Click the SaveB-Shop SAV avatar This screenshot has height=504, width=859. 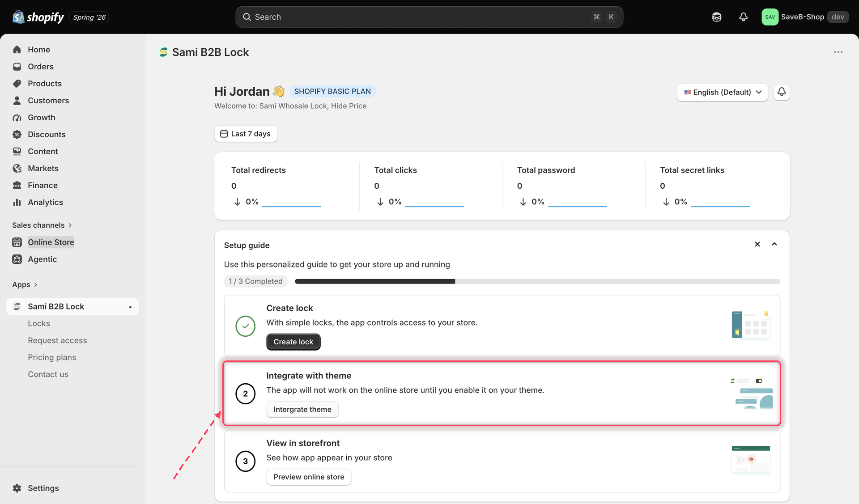point(770,17)
